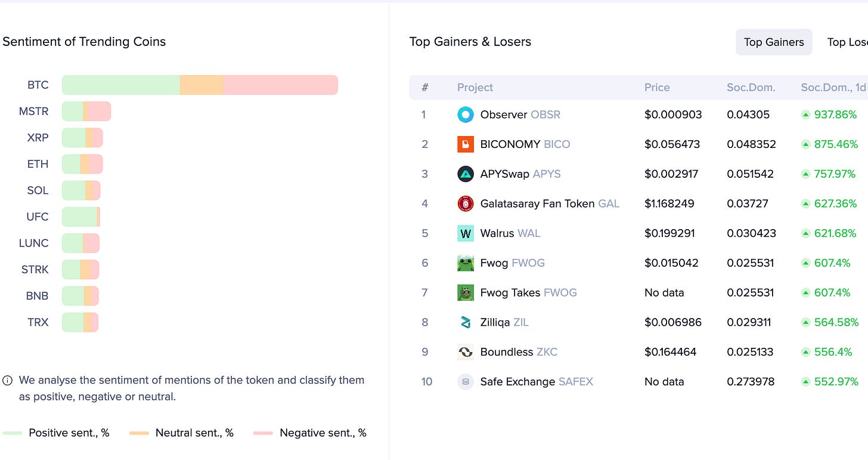Click the Walrus WAL logo icon

coord(466,233)
